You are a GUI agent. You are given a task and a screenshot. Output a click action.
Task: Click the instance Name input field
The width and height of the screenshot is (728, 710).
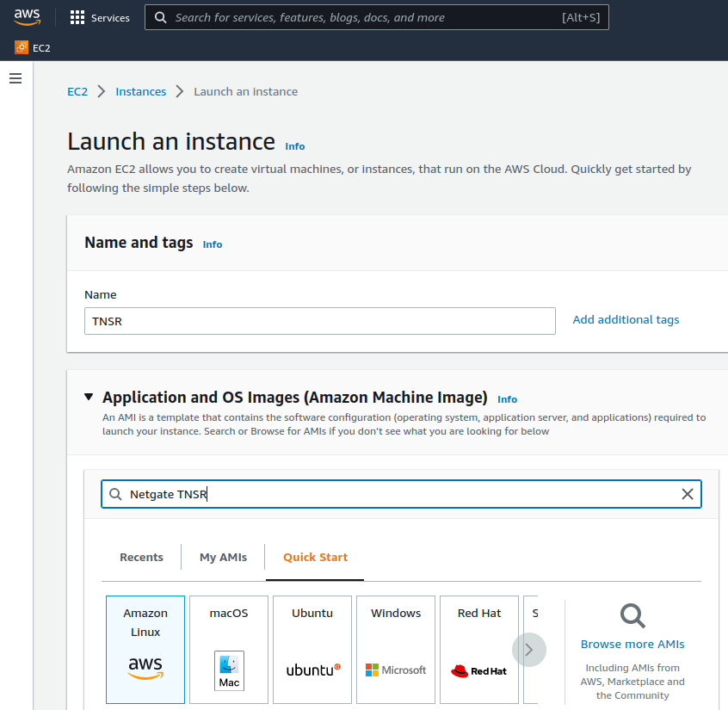pos(319,321)
